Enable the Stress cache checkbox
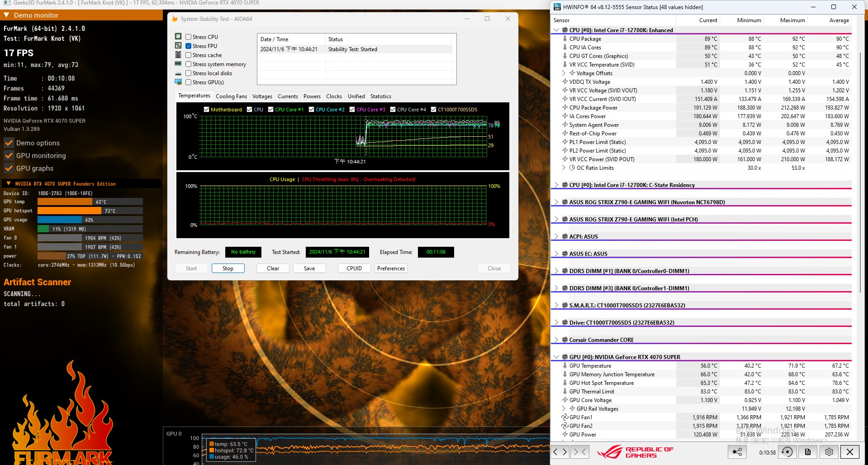868x465 pixels. (189, 55)
